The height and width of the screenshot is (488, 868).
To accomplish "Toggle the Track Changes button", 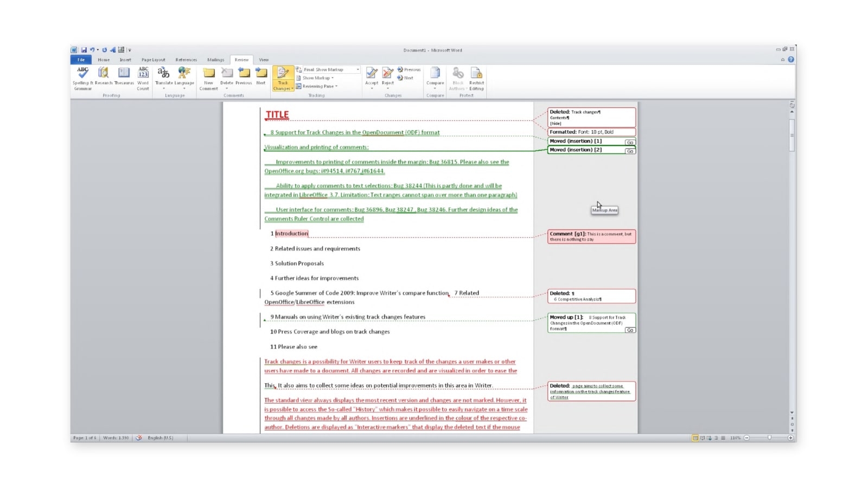I will (283, 79).
